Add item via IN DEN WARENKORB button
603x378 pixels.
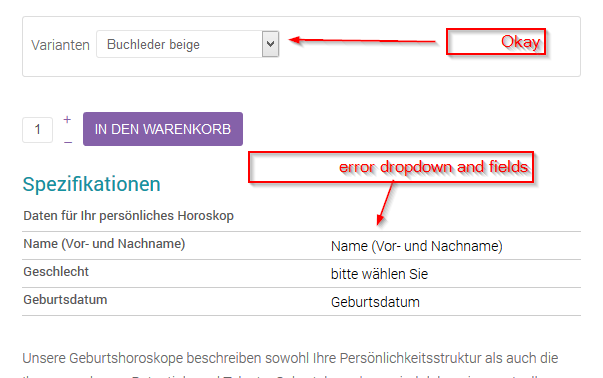(x=163, y=129)
